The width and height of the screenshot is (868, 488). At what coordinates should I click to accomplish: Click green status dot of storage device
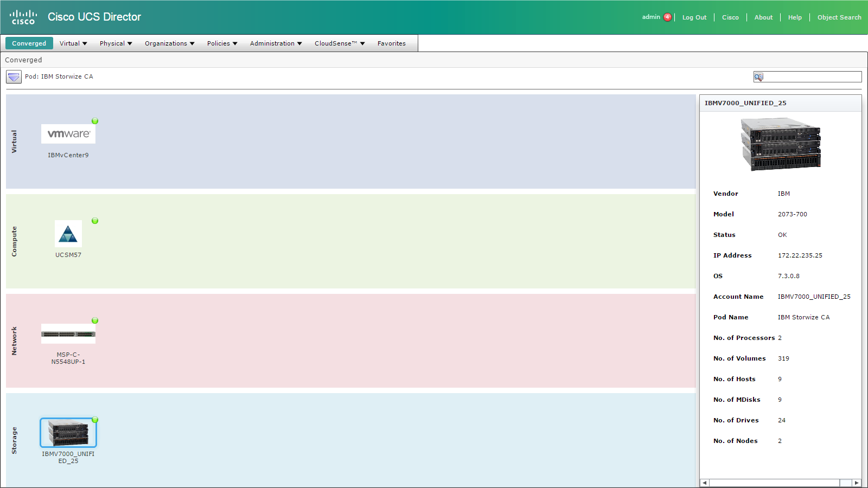(x=95, y=420)
